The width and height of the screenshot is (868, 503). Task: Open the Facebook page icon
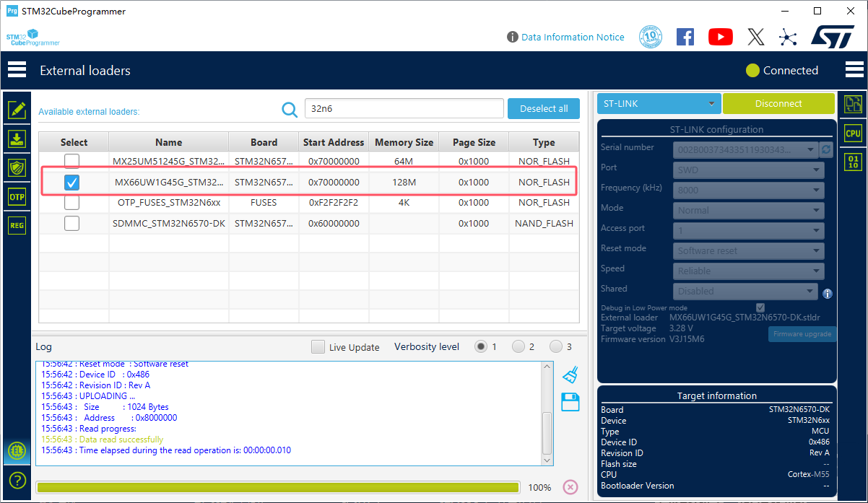point(685,37)
